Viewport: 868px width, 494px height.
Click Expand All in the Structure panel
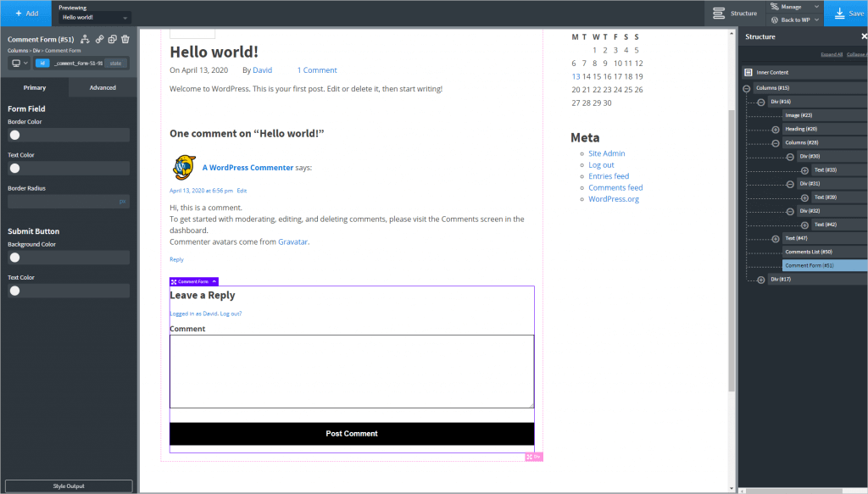pyautogui.click(x=832, y=54)
